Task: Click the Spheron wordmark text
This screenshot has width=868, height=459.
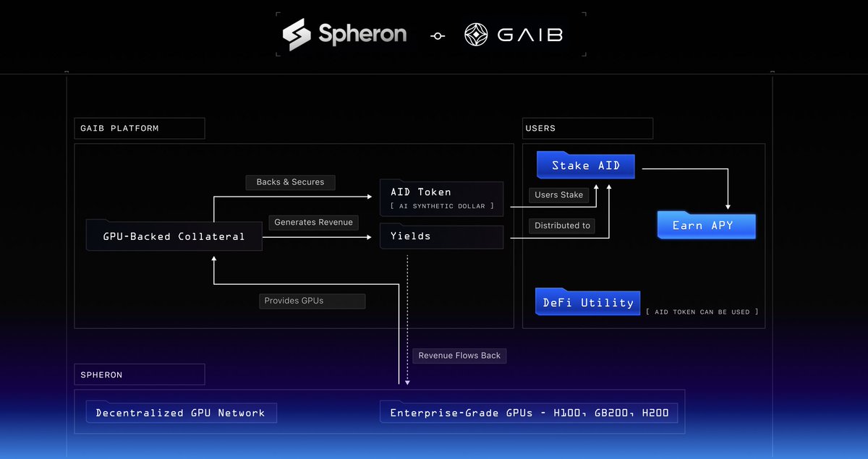Action: tap(362, 34)
